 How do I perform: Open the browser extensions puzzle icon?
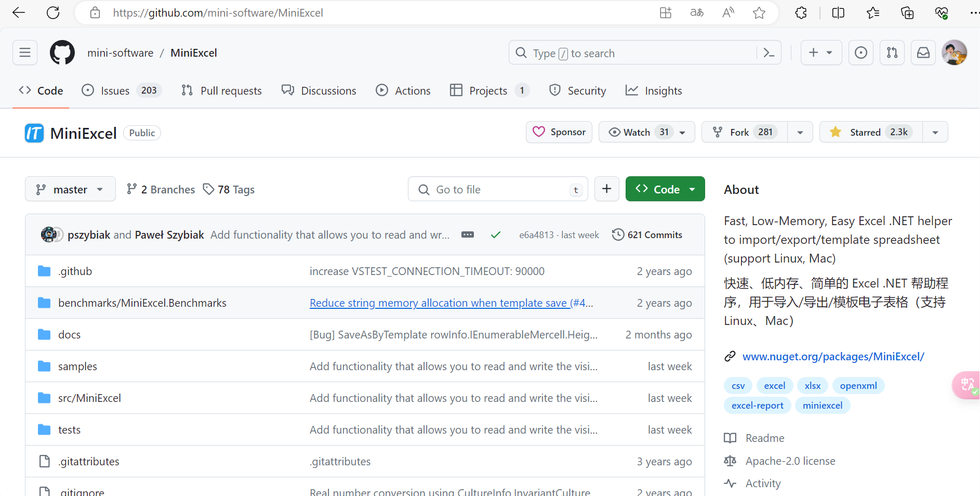tap(801, 12)
